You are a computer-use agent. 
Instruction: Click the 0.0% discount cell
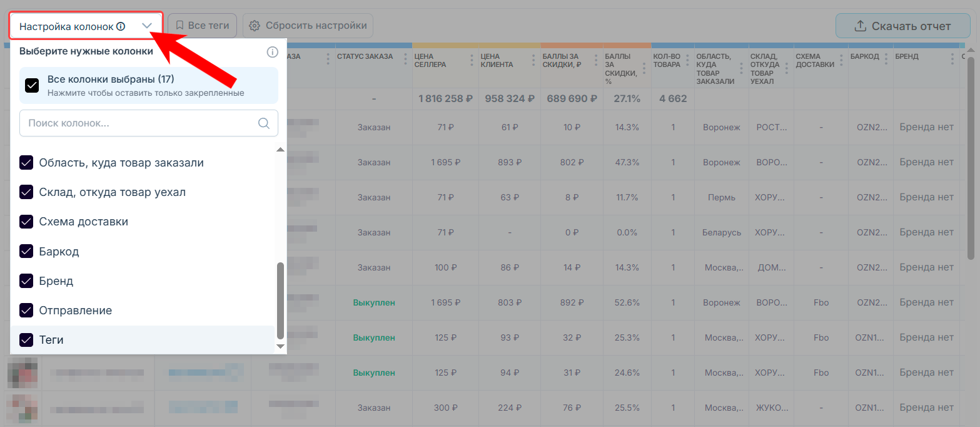tap(627, 232)
